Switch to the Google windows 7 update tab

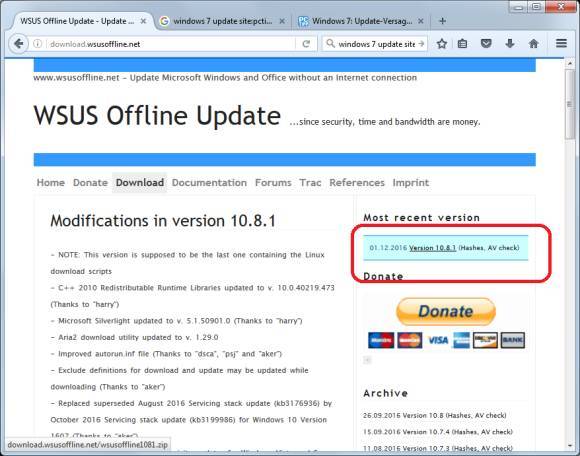tap(222, 21)
